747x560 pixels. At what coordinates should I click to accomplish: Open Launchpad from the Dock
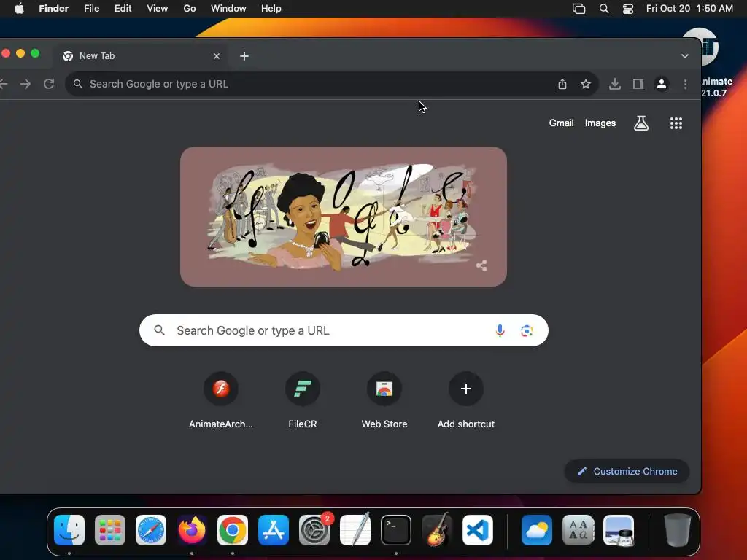[110, 530]
